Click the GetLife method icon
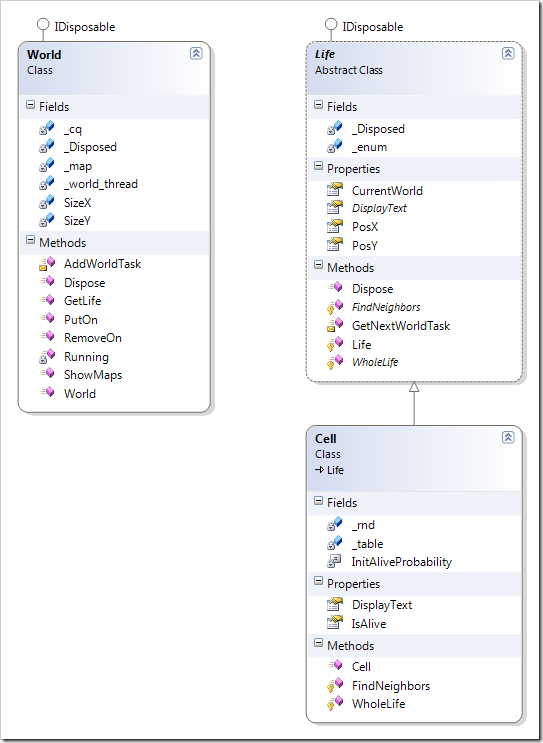Screen dimensions: 543x743 46,300
